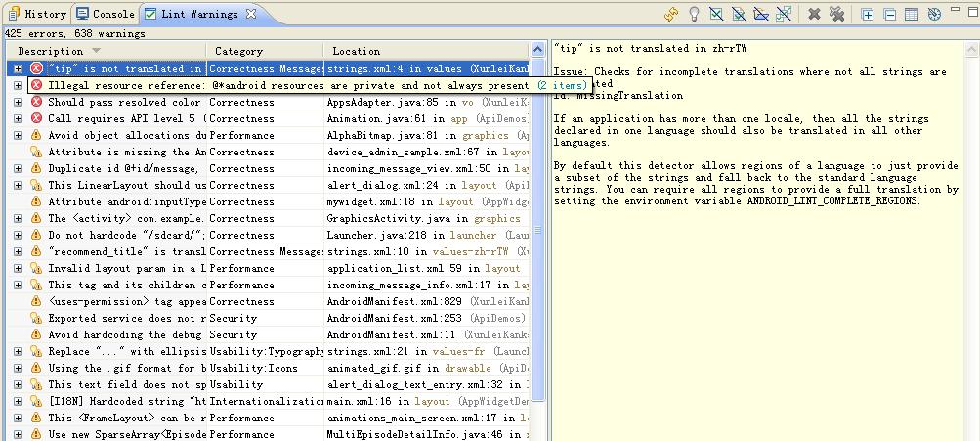Click the error icon on "tip" is not translated row

click(37, 68)
